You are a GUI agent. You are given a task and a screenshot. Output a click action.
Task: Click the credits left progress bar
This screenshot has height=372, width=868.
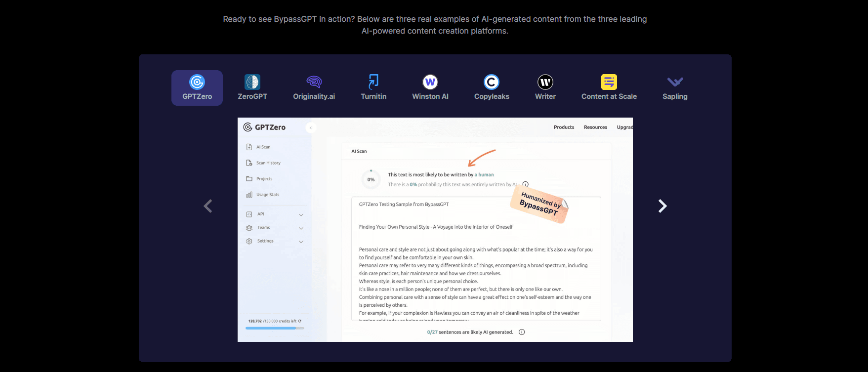pyautogui.click(x=275, y=328)
